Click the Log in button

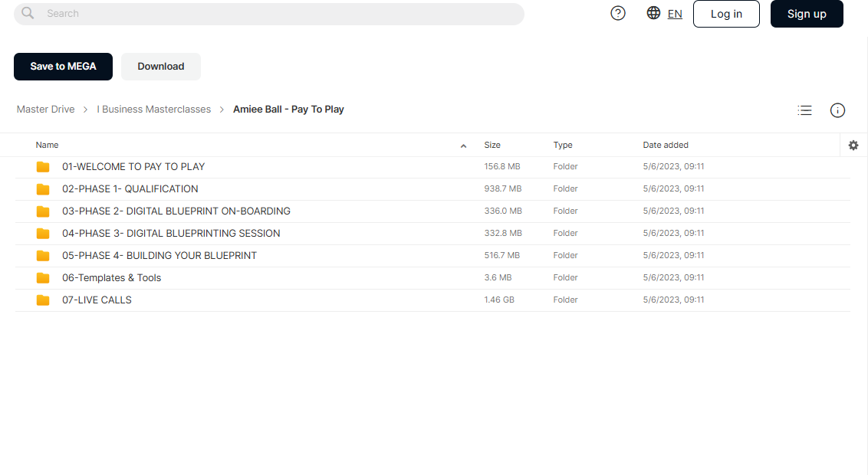click(726, 14)
